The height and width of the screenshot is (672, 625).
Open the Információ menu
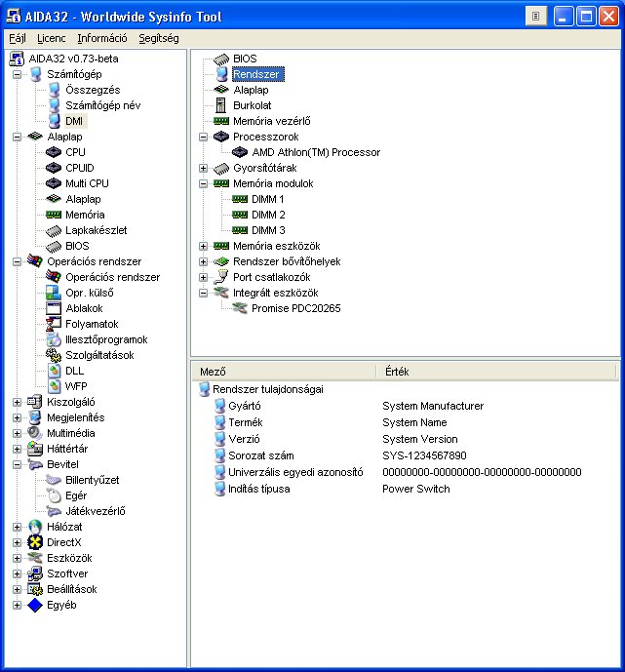pyautogui.click(x=102, y=39)
